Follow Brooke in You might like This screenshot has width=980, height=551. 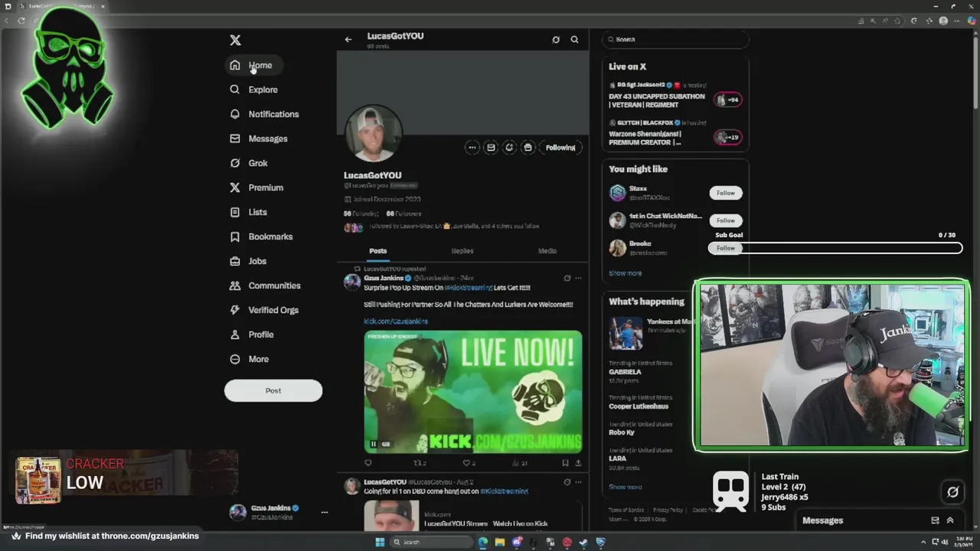click(726, 248)
